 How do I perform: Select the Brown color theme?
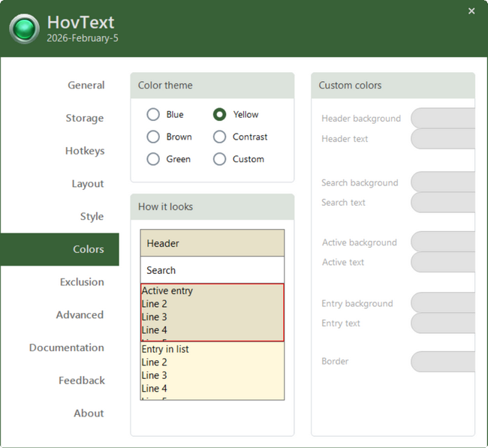(x=153, y=137)
